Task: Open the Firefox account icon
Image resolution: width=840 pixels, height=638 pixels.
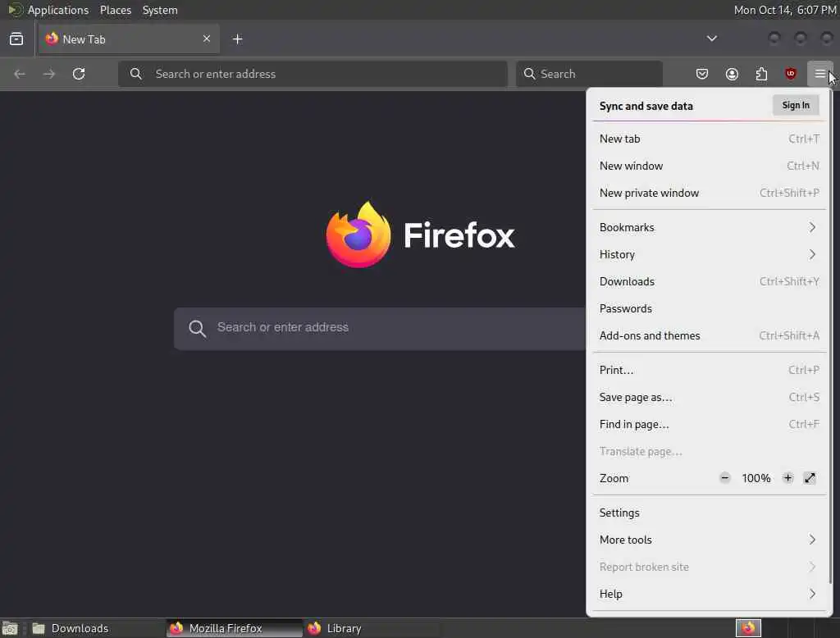Action: [x=732, y=74]
